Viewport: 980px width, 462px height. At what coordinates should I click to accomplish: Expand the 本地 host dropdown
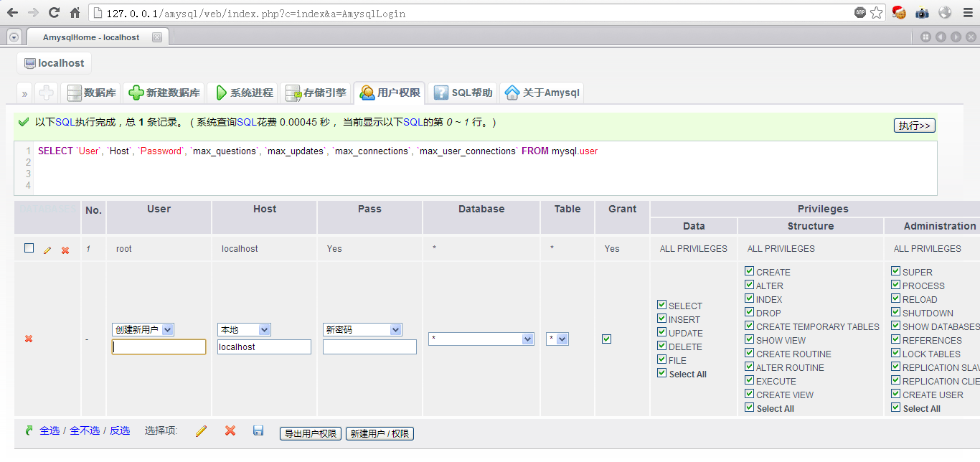point(244,330)
